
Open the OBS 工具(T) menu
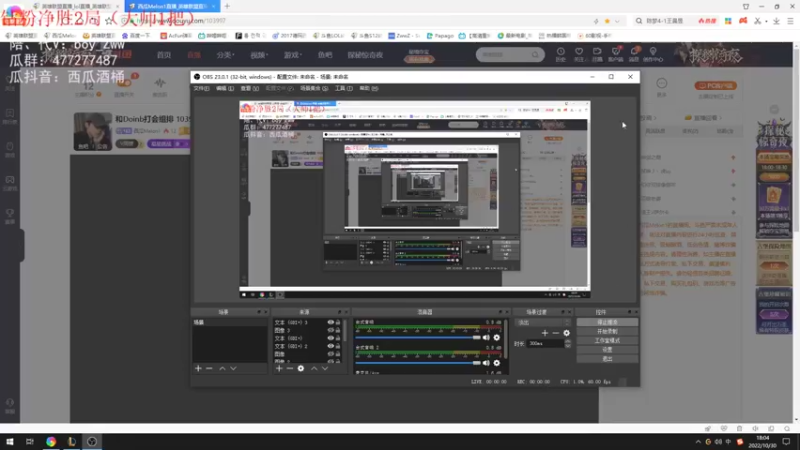(x=343, y=88)
